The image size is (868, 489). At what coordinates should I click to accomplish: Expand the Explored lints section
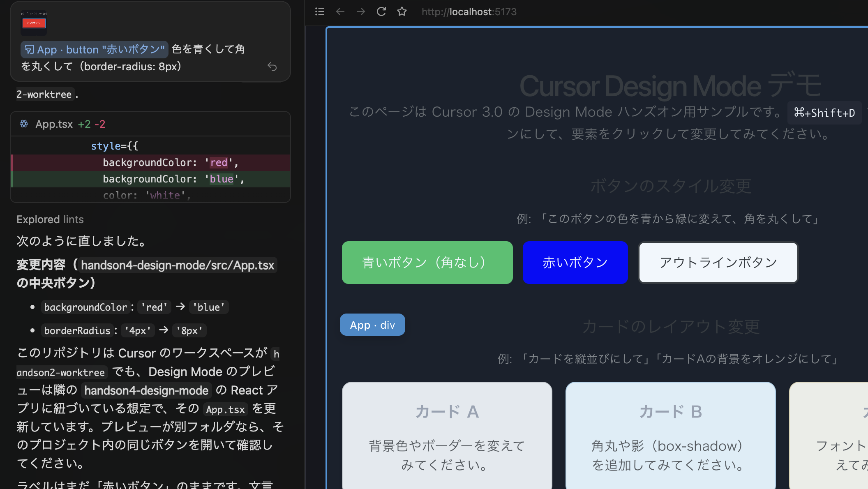[50, 219]
